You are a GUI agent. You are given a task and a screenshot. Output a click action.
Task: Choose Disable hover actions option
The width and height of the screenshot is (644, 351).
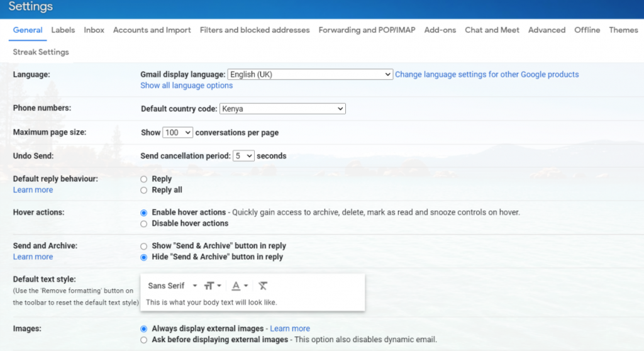click(x=144, y=223)
